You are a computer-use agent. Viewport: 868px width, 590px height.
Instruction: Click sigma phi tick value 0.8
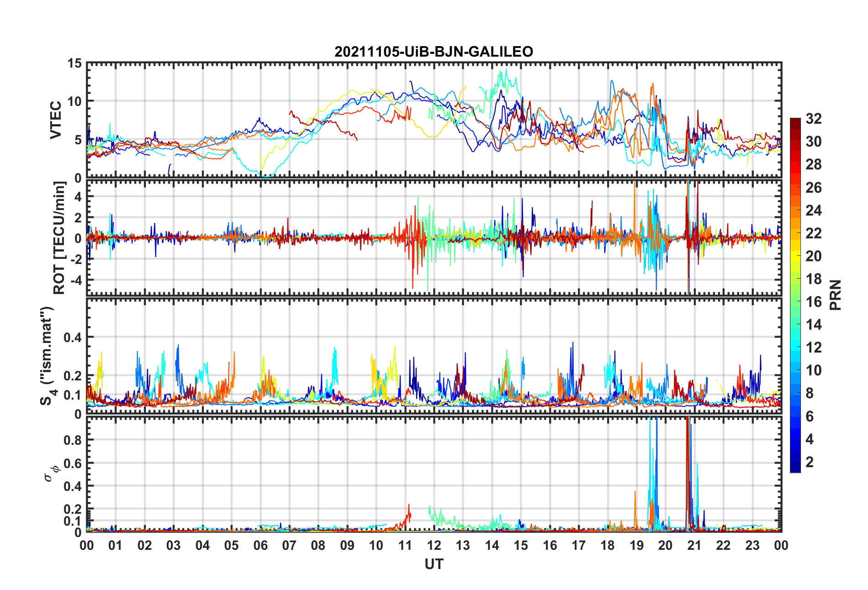(73, 440)
